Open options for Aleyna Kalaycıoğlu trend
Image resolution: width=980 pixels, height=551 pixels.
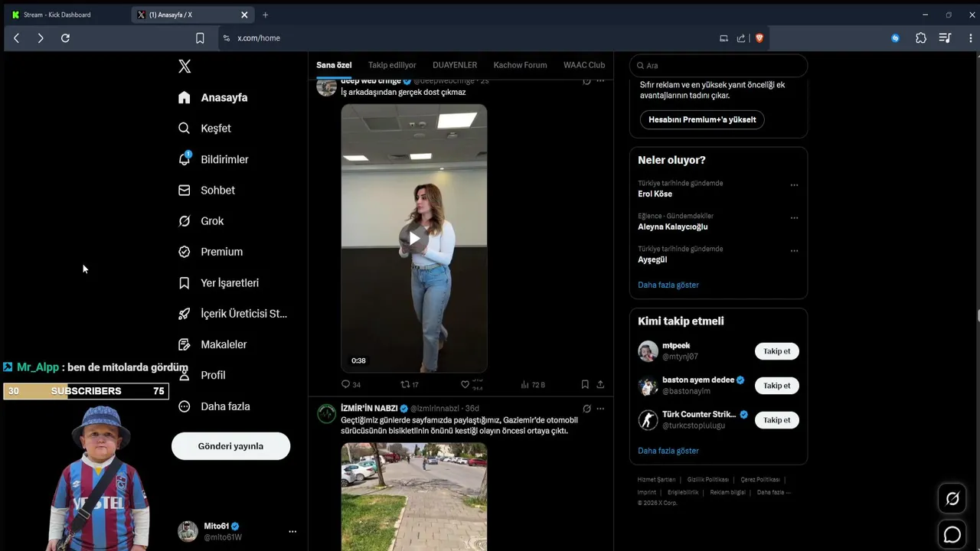794,218
